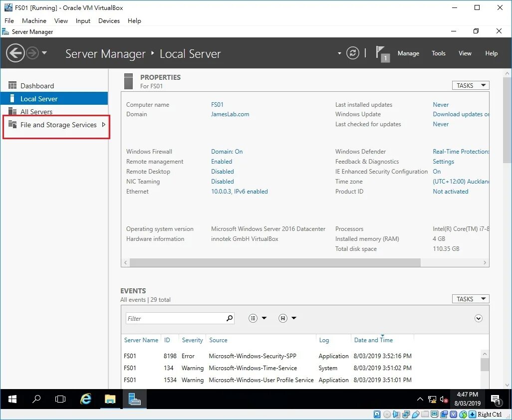Click IE Enhanced Security Configuration On link
Image resolution: width=512 pixels, height=420 pixels.
437,171
